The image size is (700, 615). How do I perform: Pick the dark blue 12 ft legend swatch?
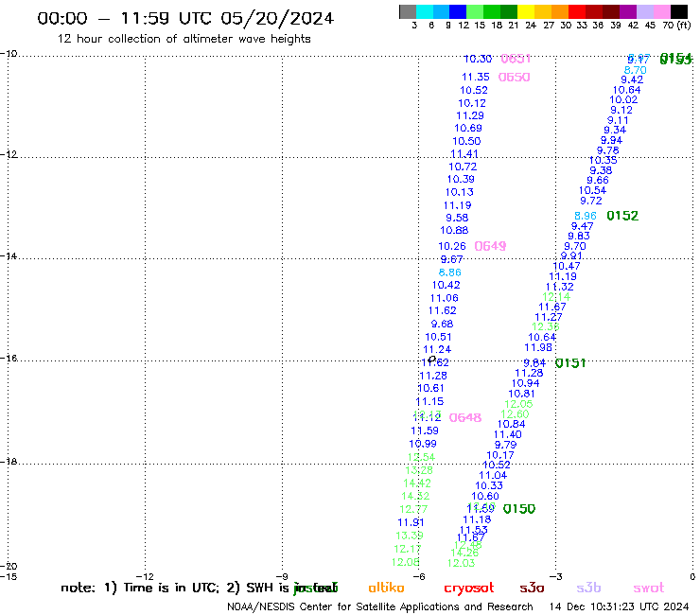click(458, 11)
